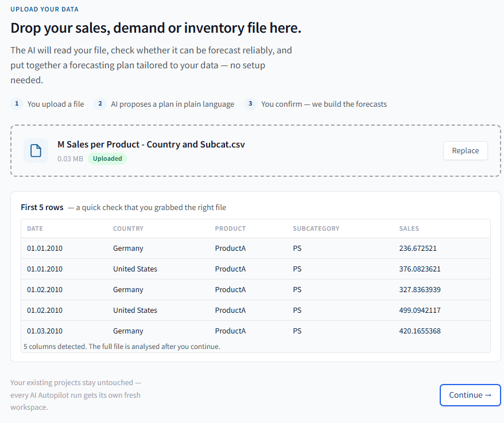504x423 pixels.
Task: Click the file name M Sales per Product
Action: [x=151, y=144]
